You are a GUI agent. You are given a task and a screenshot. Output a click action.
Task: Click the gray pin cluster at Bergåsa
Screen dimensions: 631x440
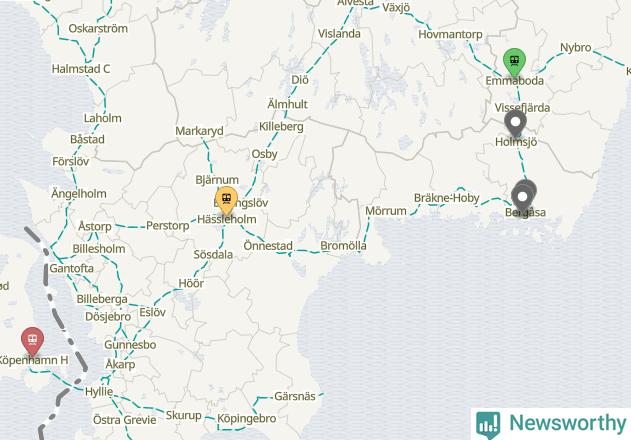[524, 197]
